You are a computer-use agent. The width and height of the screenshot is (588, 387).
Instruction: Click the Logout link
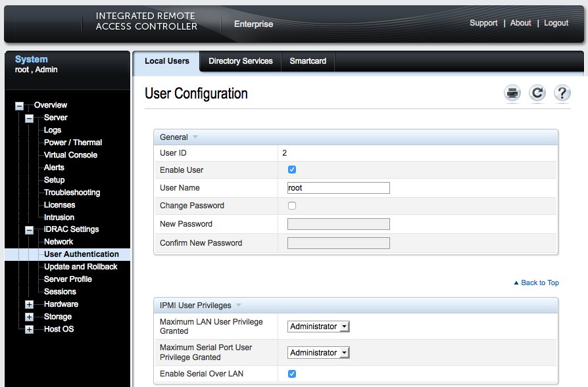[x=556, y=22]
